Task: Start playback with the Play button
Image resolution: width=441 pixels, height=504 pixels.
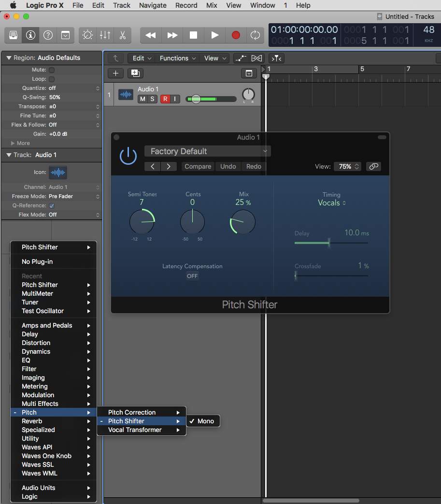Action: [x=214, y=35]
